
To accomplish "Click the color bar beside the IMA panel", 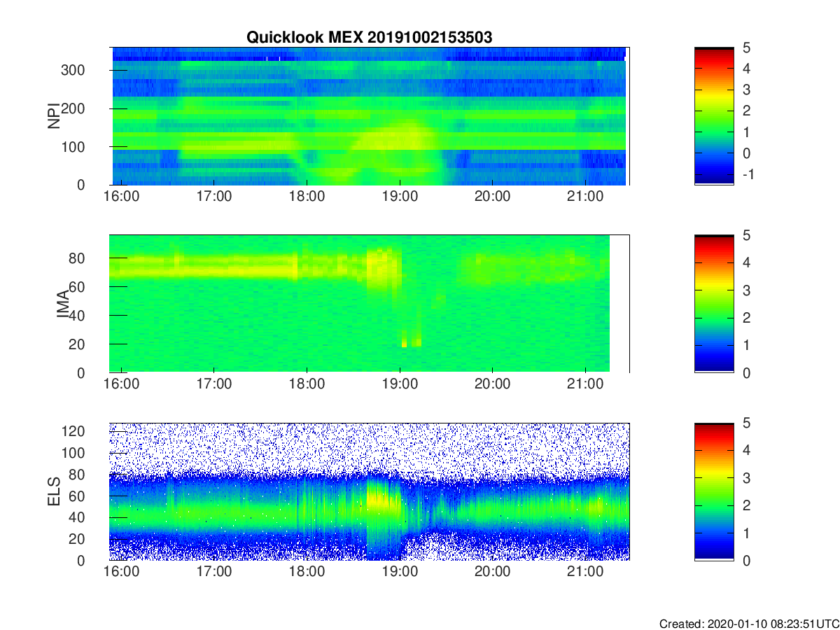I will (x=714, y=304).
